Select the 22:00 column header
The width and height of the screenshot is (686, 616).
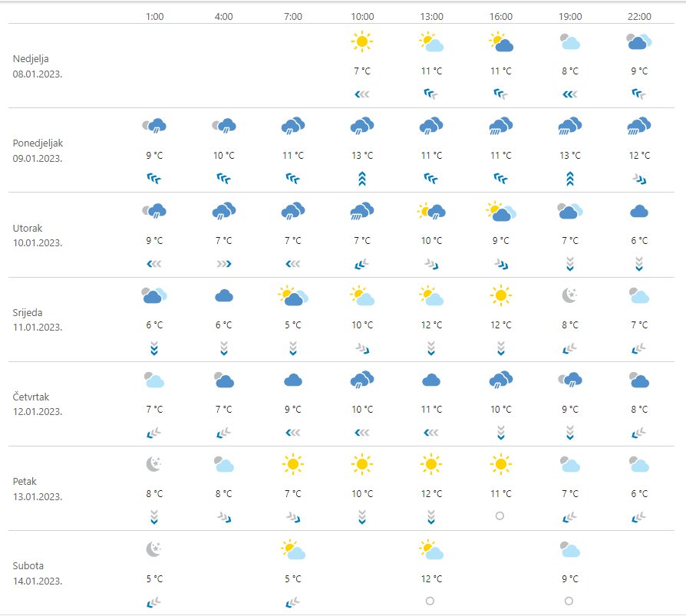pyautogui.click(x=638, y=15)
